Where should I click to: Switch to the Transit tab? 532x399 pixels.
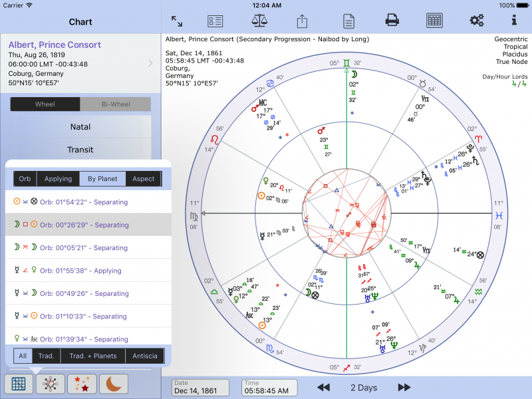(x=80, y=150)
